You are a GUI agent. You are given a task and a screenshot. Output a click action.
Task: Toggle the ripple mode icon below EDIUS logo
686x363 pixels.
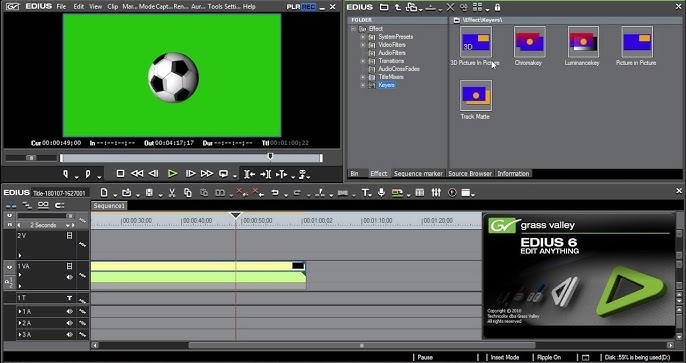click(x=27, y=205)
